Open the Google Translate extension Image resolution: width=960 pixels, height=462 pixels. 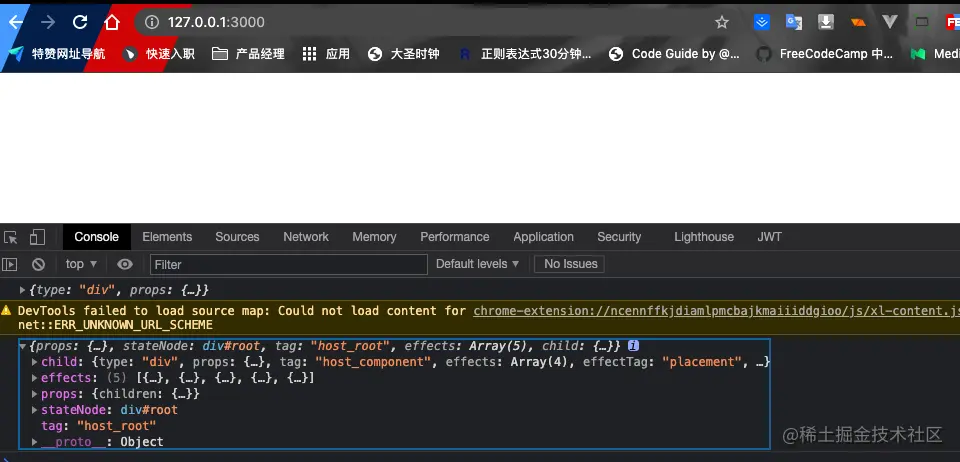[x=794, y=23]
